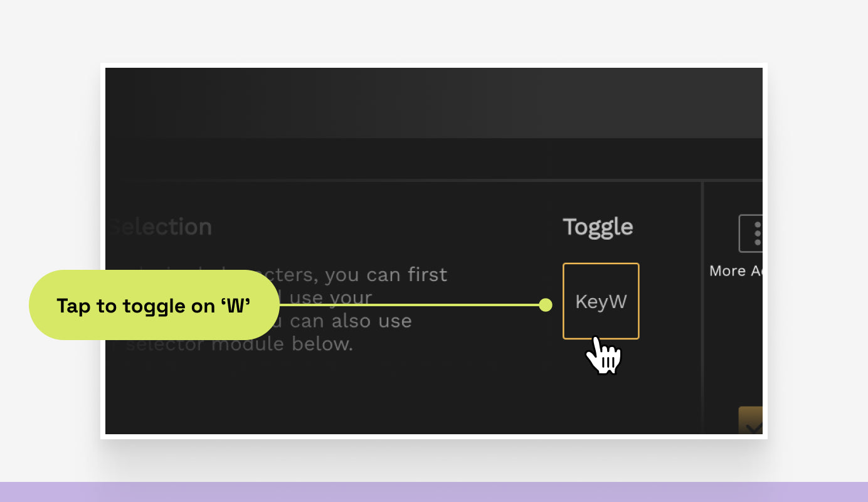Click the black strip below the header
The height and width of the screenshot is (502, 868).
[433, 158]
